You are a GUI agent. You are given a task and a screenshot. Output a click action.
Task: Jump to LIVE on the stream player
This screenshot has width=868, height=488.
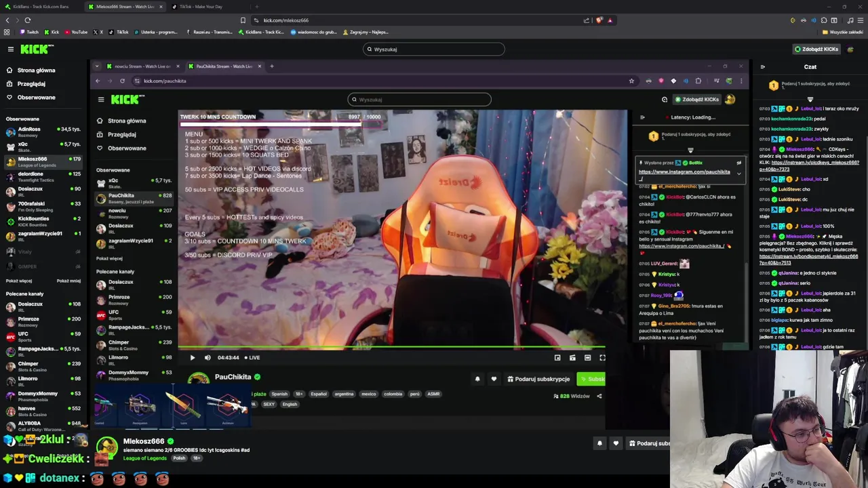coord(252,357)
